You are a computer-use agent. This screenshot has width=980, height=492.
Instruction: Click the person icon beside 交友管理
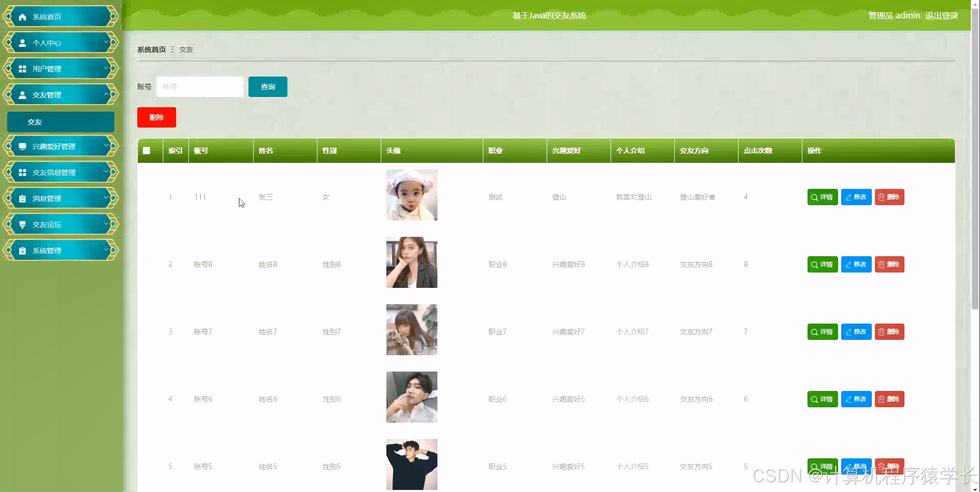[x=22, y=95]
